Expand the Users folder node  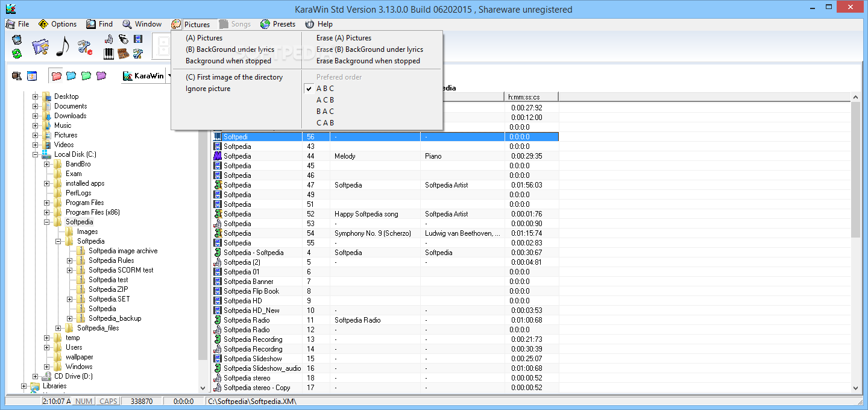coord(47,347)
